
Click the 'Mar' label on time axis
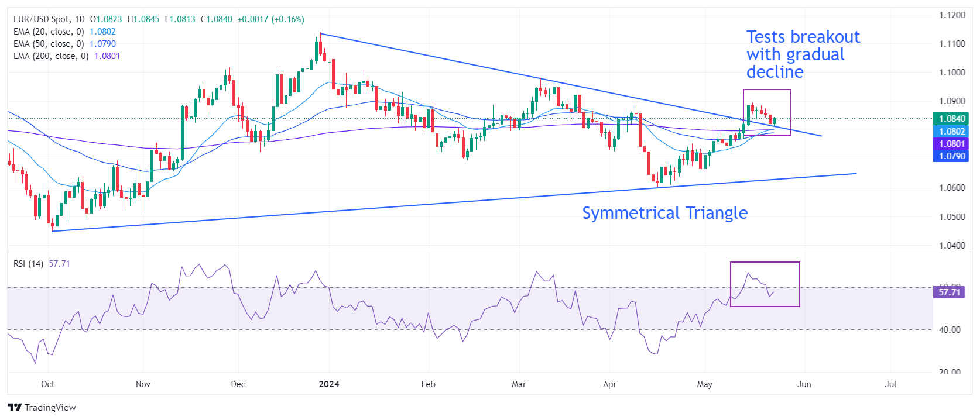(519, 384)
